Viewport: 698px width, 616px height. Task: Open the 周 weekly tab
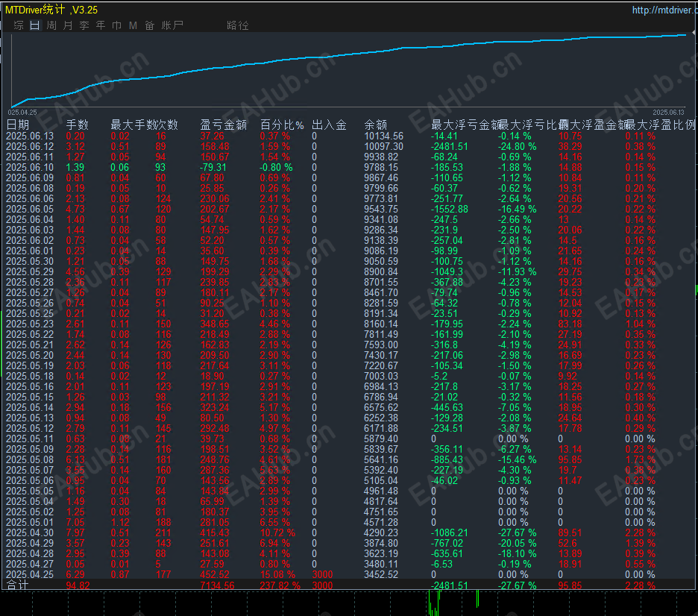pyautogui.click(x=51, y=25)
